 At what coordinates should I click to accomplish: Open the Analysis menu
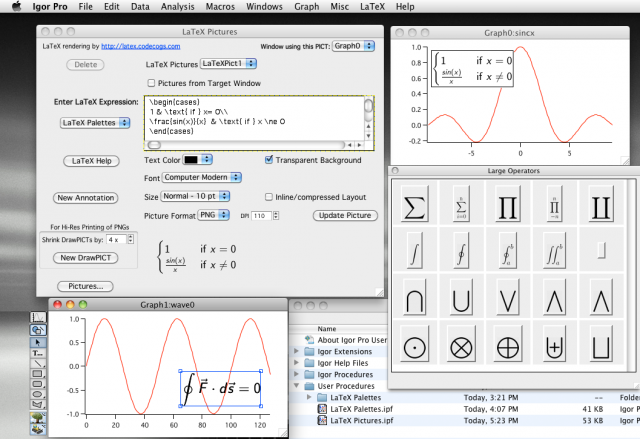pyautogui.click(x=178, y=7)
